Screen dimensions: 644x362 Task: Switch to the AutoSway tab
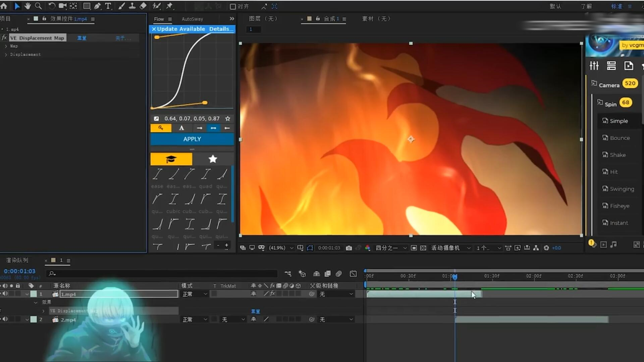(192, 19)
